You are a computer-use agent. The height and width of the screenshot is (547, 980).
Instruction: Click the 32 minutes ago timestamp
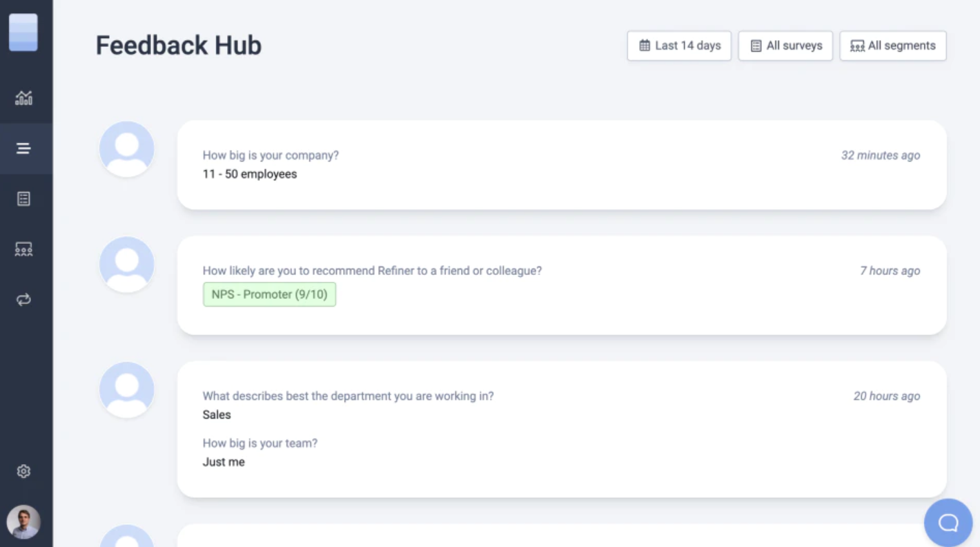click(x=880, y=155)
